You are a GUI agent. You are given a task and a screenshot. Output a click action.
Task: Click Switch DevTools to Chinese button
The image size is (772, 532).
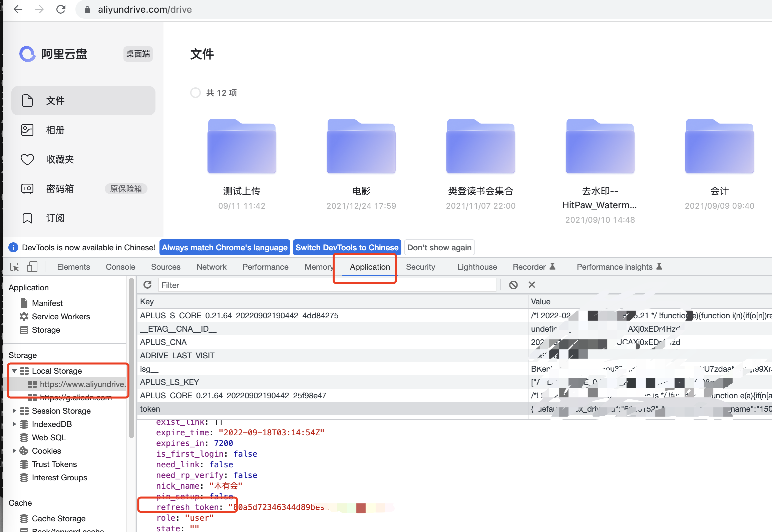pos(347,247)
